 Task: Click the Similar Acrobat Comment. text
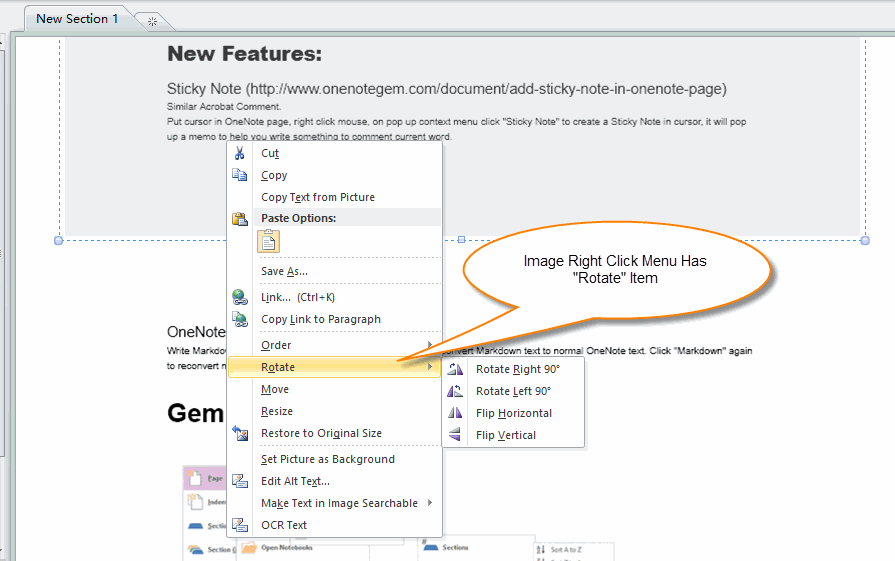click(x=224, y=106)
